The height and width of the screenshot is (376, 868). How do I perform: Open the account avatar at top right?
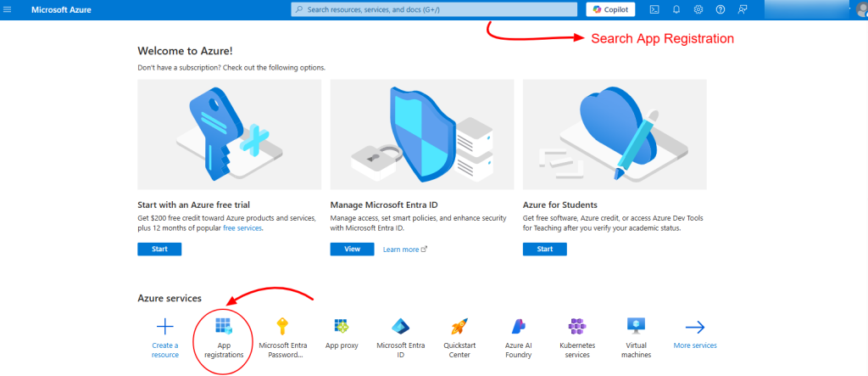click(861, 9)
